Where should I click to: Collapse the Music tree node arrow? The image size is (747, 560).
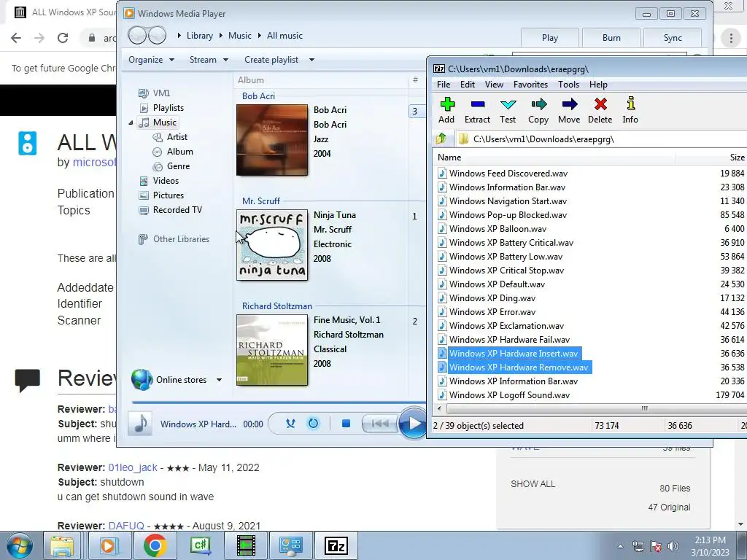[131, 122]
